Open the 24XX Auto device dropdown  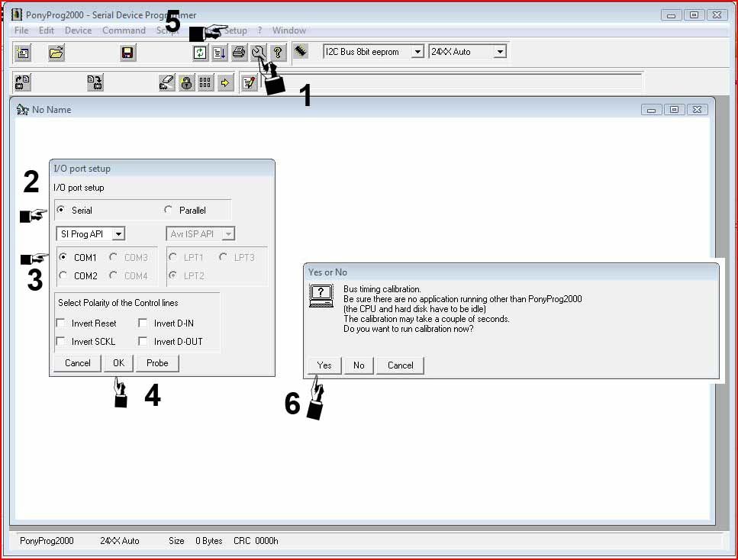point(500,52)
